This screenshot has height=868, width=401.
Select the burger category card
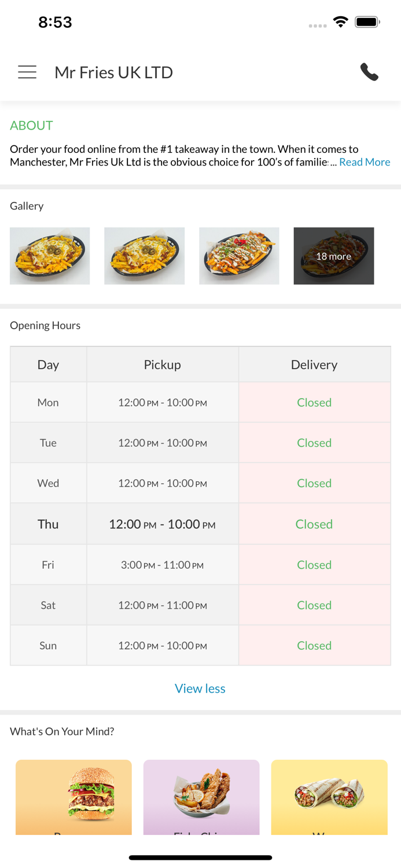click(x=73, y=797)
